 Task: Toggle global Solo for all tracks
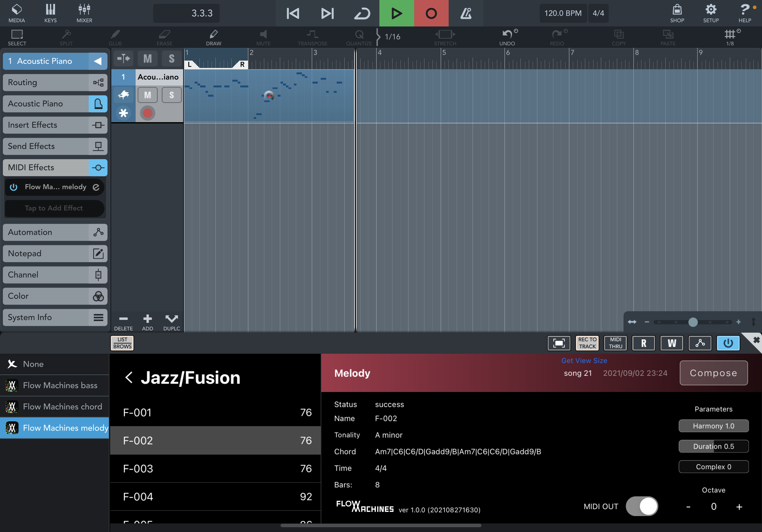coord(172,58)
